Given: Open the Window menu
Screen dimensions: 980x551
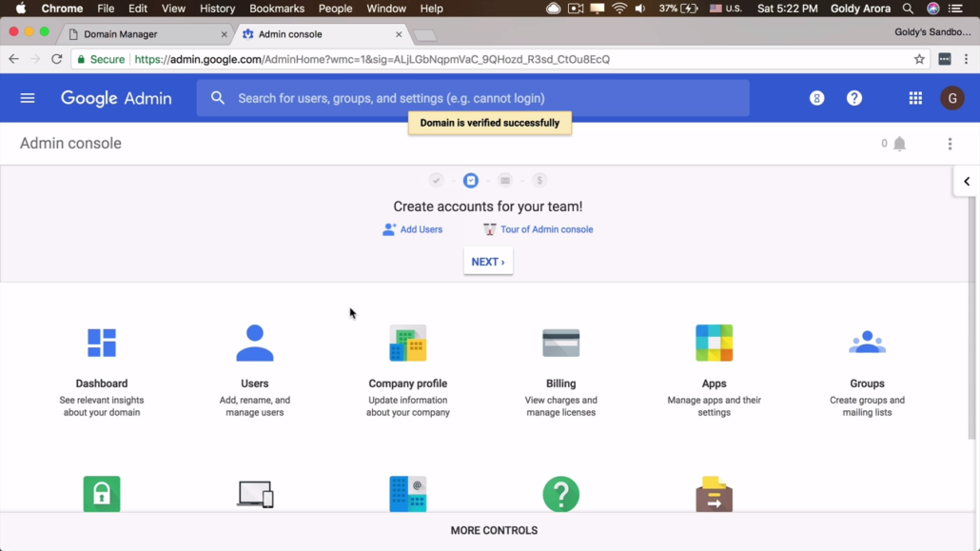Looking at the screenshot, I should (x=385, y=9).
